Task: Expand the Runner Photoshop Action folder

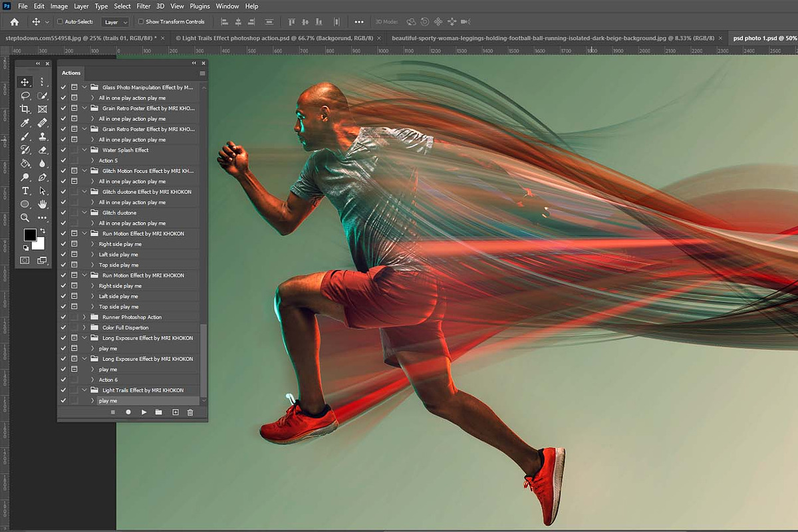Action: click(84, 317)
